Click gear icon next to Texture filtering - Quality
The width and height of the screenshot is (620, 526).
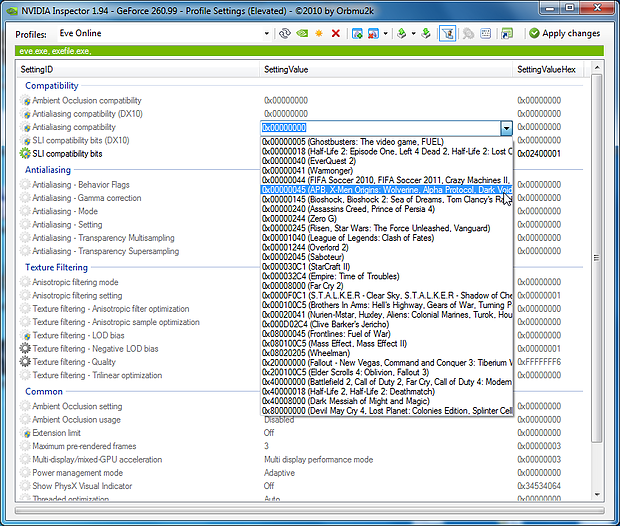click(x=25, y=361)
